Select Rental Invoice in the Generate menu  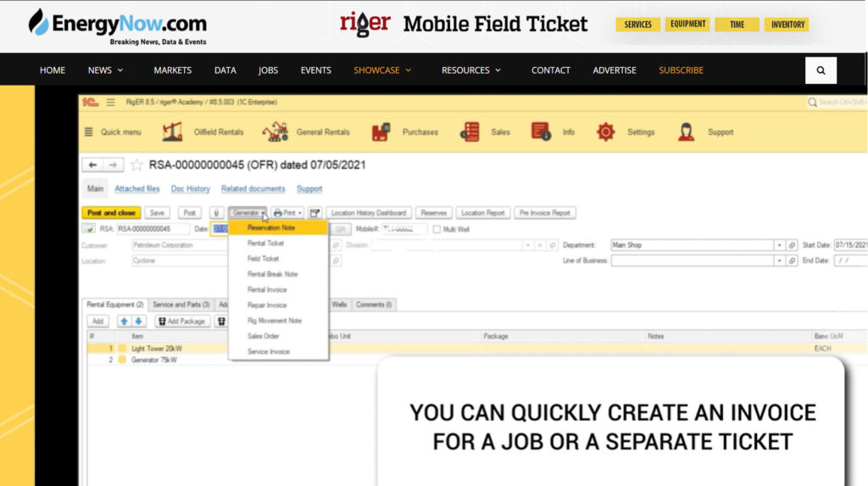(267, 290)
